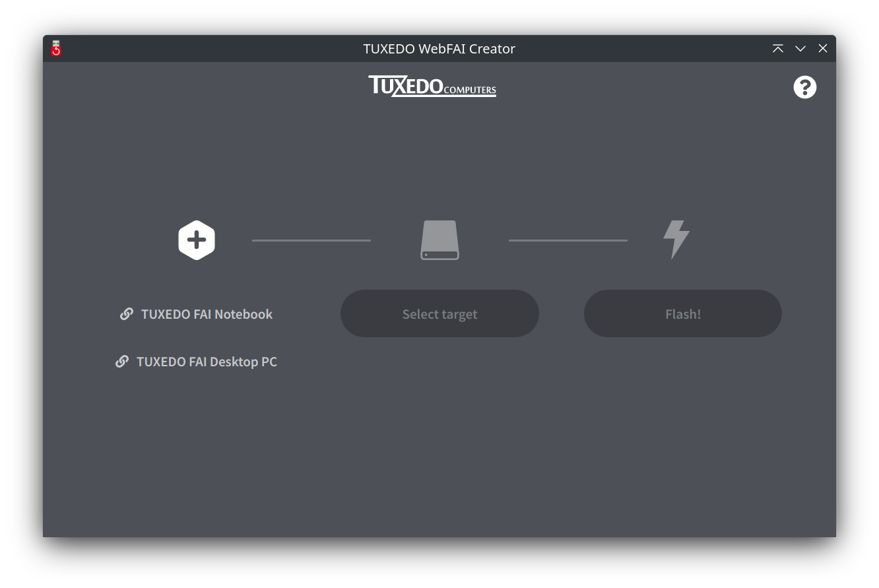Click the Select target button
879x588 pixels.
[x=439, y=313]
